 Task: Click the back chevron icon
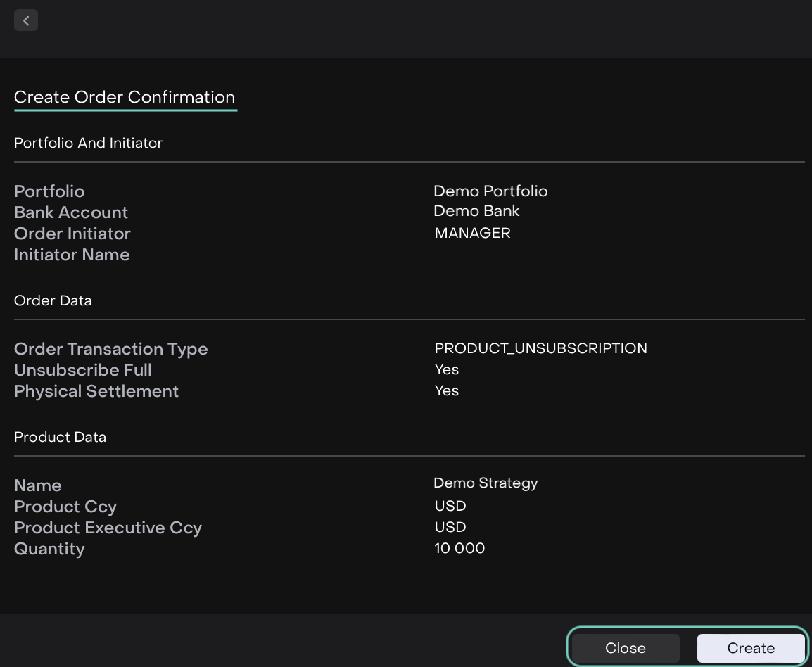pos(26,20)
